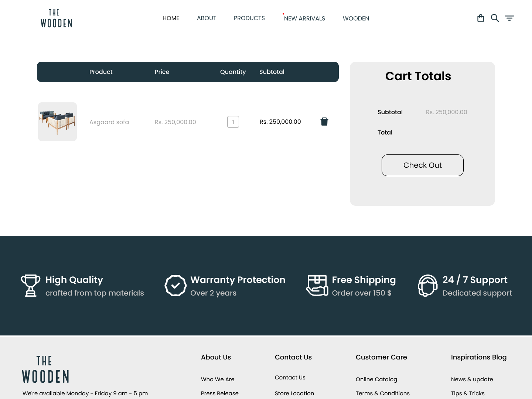
Task: Click the Warranty Protection checkmark badge icon
Action: coord(175,285)
